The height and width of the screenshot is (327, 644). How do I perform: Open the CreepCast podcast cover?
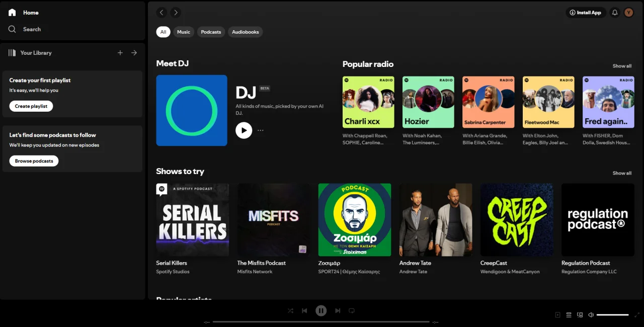coord(517,220)
